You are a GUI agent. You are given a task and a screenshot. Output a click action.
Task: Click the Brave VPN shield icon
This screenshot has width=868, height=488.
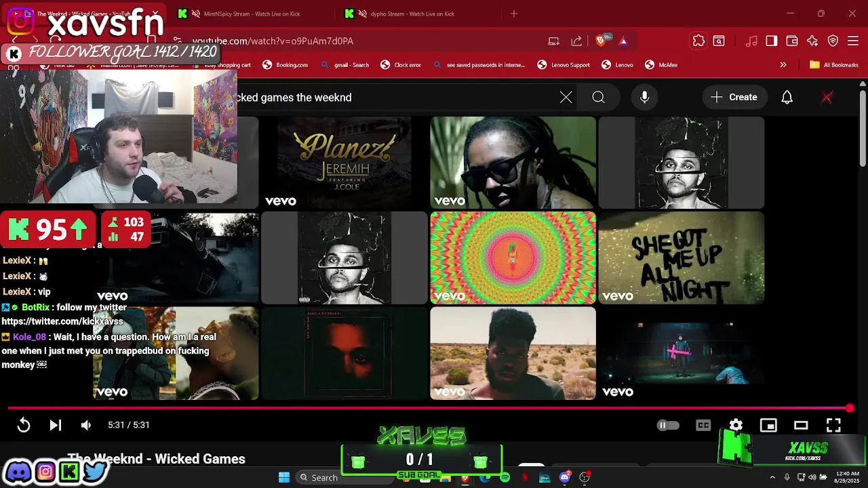[x=833, y=41]
